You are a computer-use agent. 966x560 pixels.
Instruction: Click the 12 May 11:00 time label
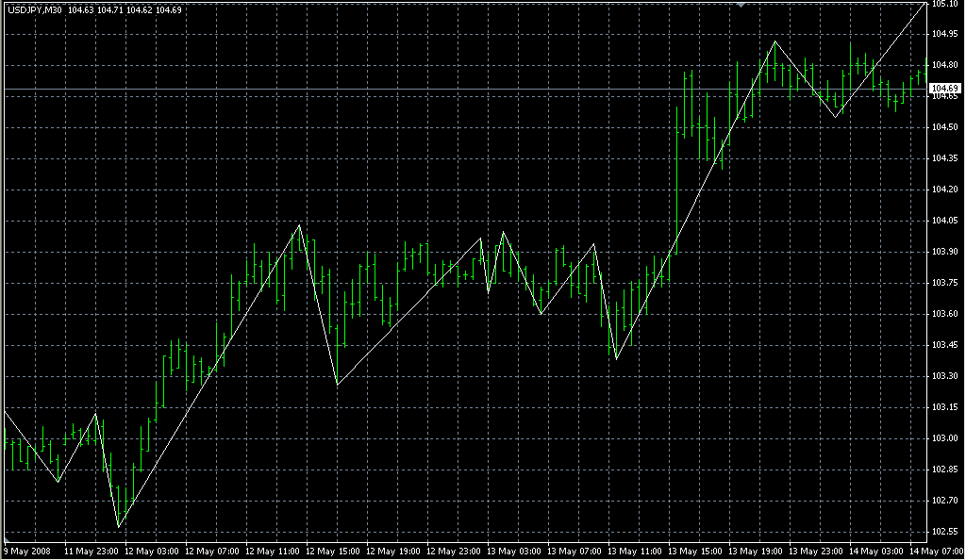coord(273,551)
